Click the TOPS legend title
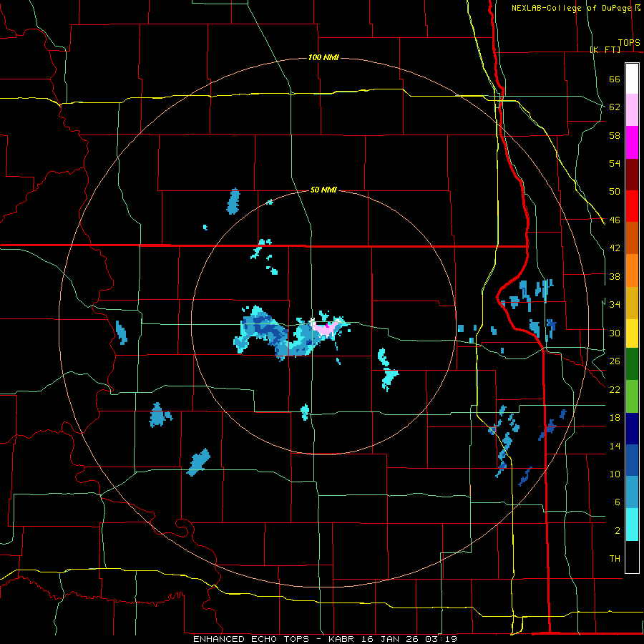644x644 pixels. [629, 43]
